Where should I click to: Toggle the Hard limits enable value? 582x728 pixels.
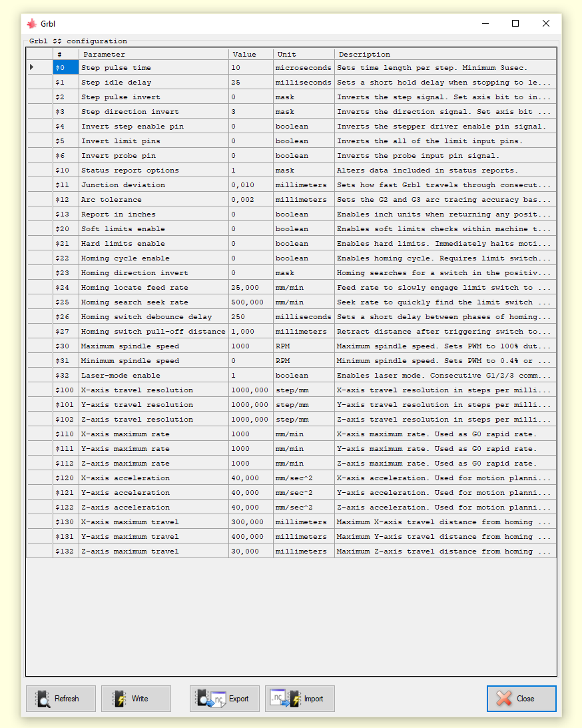point(250,243)
